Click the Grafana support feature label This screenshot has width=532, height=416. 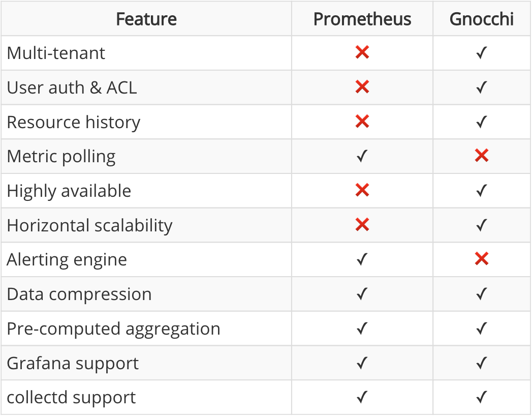click(x=73, y=364)
